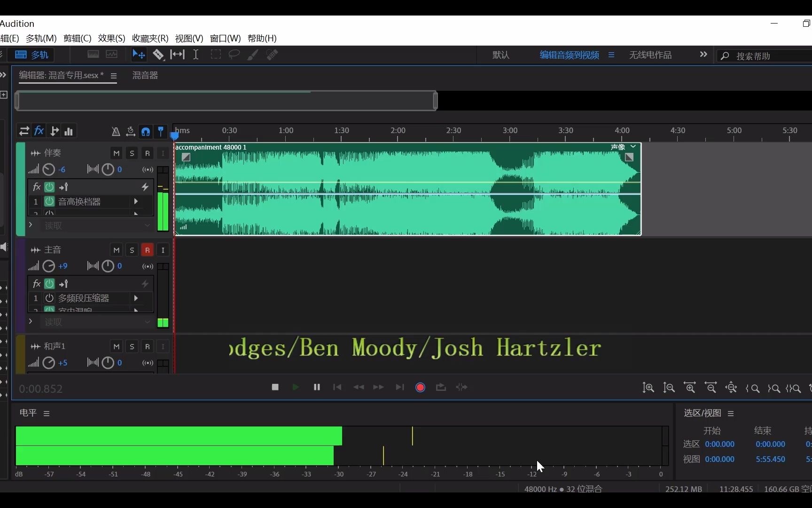The width and height of the screenshot is (812, 508).
Task: Disarm record on 主音 track
Action: [148, 250]
